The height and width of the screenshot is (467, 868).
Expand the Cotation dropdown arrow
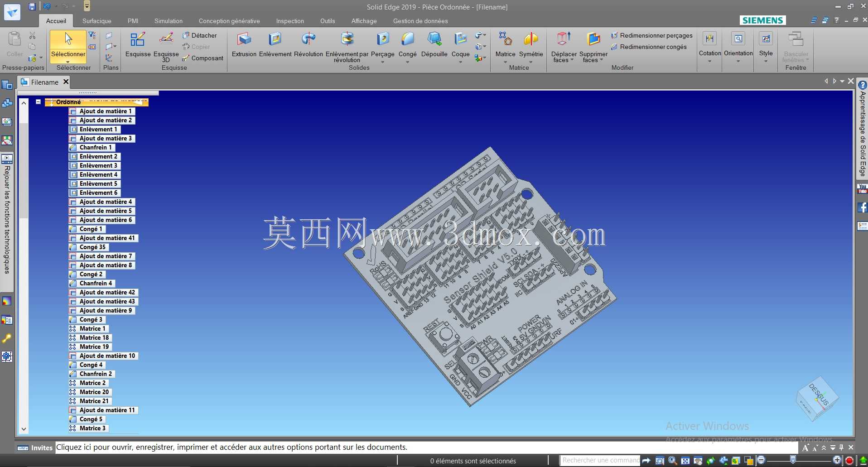(x=710, y=61)
